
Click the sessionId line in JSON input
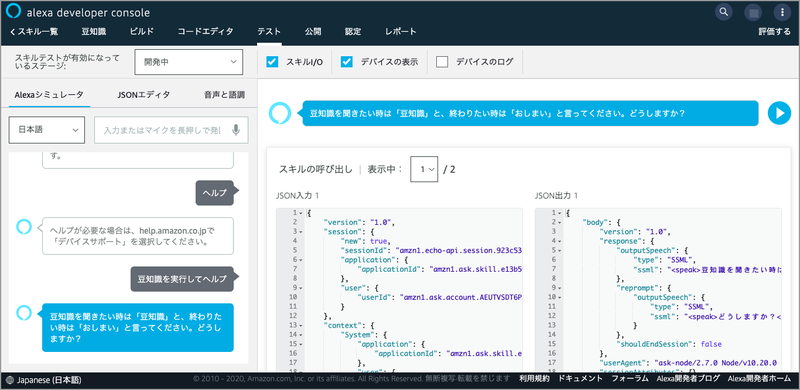(431, 250)
